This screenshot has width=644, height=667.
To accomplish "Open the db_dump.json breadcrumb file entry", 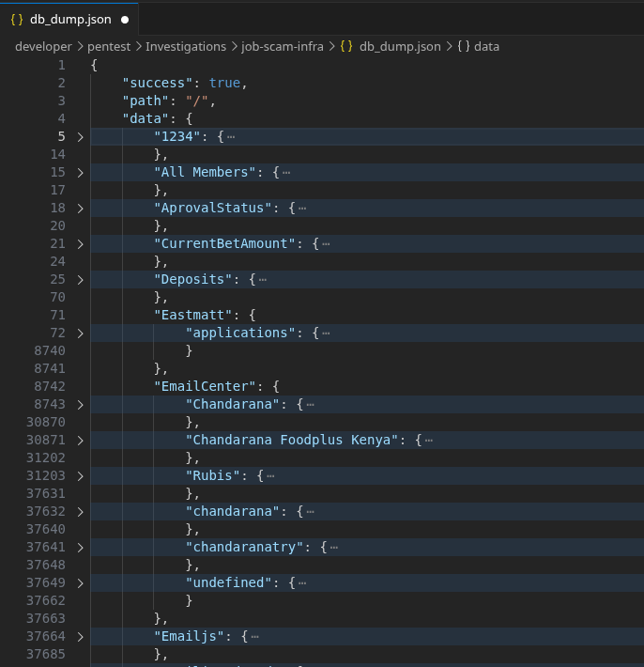I will 400,46.
